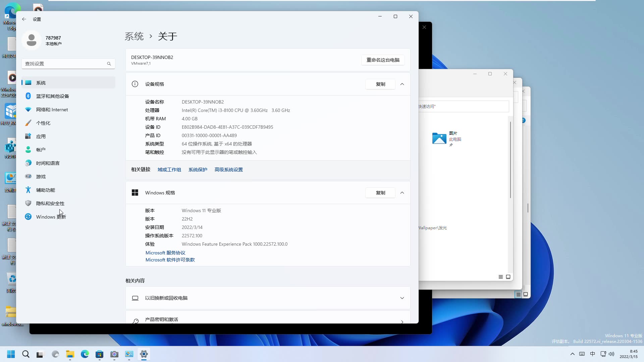Screen dimensions: 644x362
Task: Open Microsoft Store from taskbar
Action: [x=100, y=354]
